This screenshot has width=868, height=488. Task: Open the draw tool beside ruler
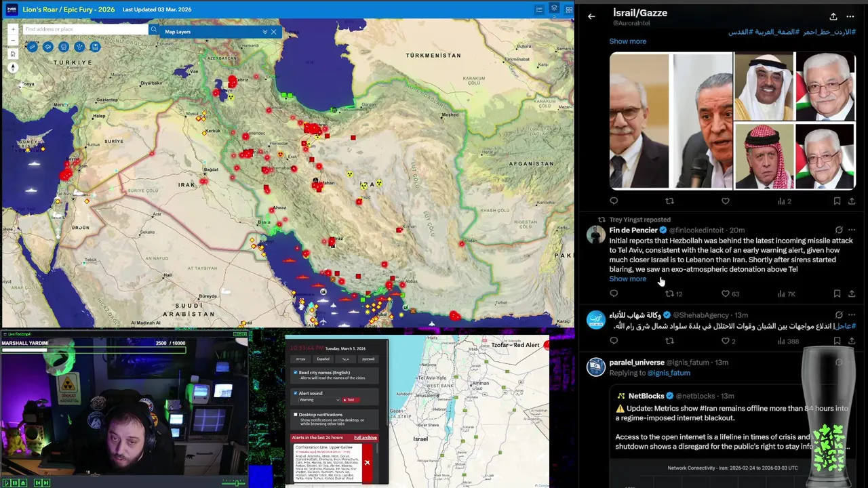pyautogui.click(x=48, y=47)
